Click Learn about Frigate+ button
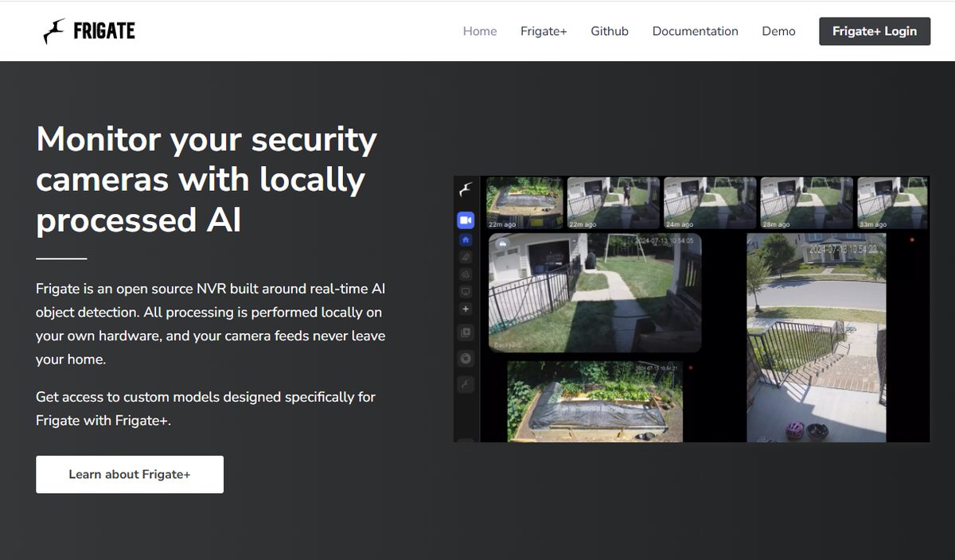Screen dimensions: 955x560 click(130, 474)
